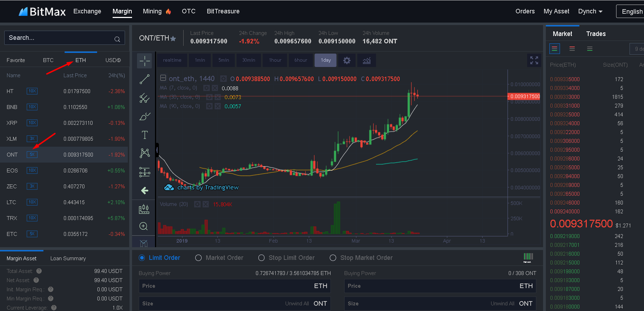Select the long position measurement tool
The width and height of the screenshot is (644, 311).
pos(144,172)
